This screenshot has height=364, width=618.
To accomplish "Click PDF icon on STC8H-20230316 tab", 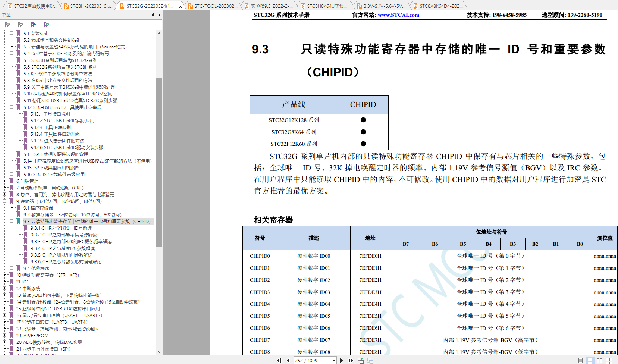I will pyautogui.click(x=66, y=6).
